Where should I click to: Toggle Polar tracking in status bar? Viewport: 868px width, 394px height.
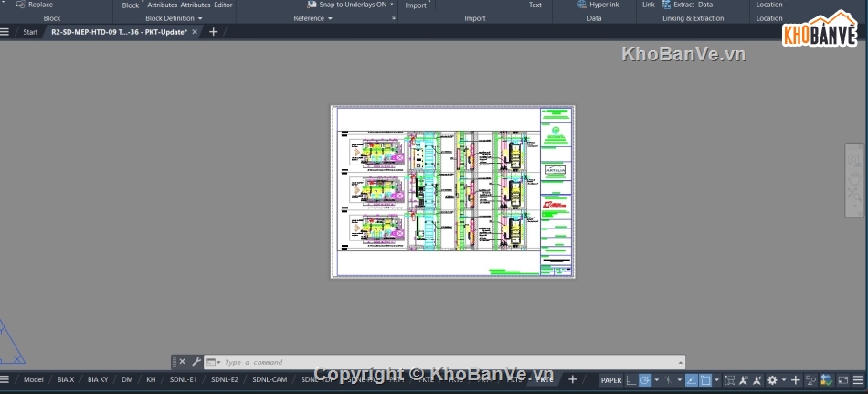pos(645,380)
